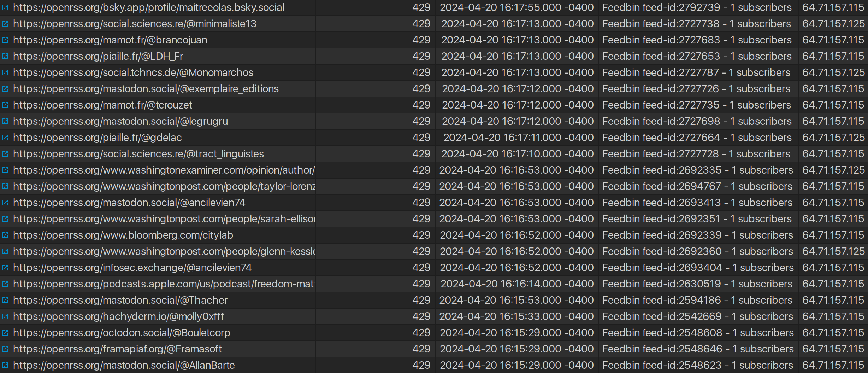The height and width of the screenshot is (373, 868).
Task: Open external link icon for @tcrouzet row
Action: tap(5, 105)
